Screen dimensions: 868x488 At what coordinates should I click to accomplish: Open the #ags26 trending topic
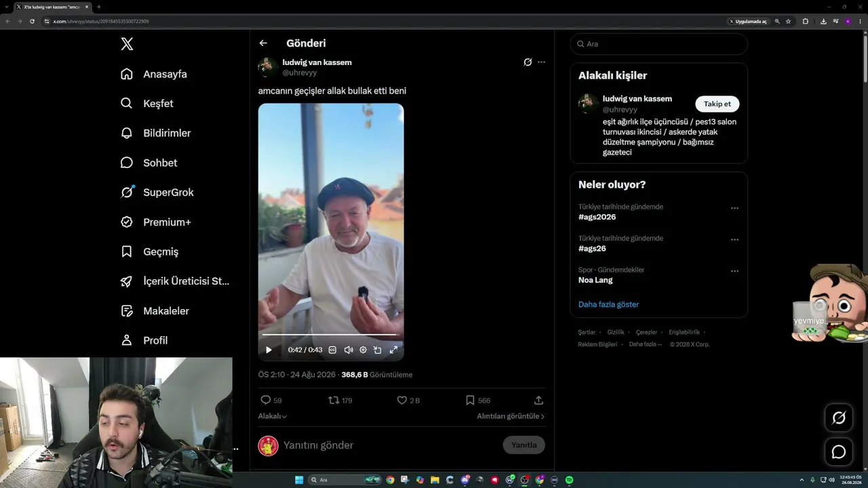click(x=592, y=249)
